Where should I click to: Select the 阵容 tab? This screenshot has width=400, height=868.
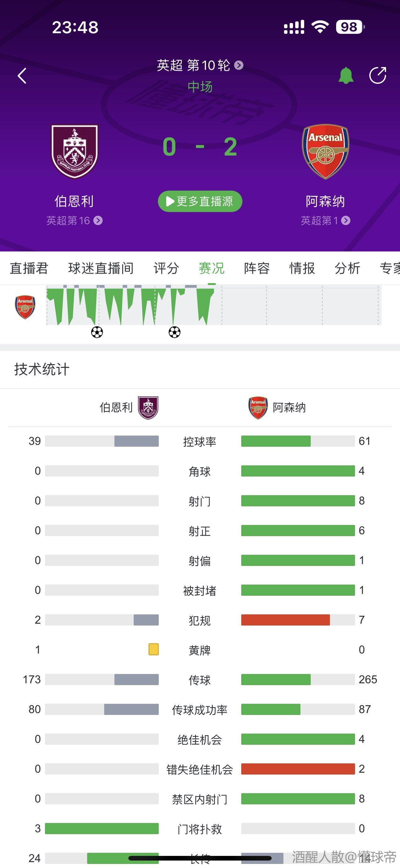click(x=256, y=268)
